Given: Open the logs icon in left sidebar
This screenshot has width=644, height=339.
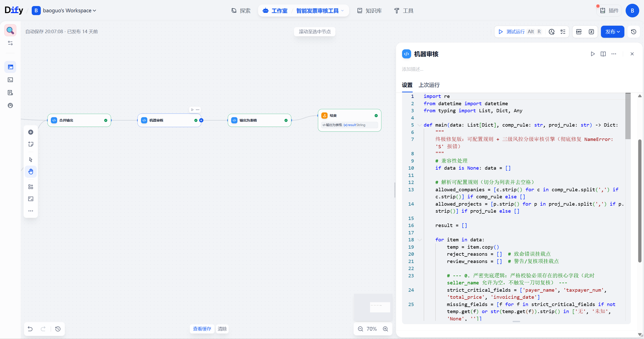Looking at the screenshot, I should click(10, 93).
